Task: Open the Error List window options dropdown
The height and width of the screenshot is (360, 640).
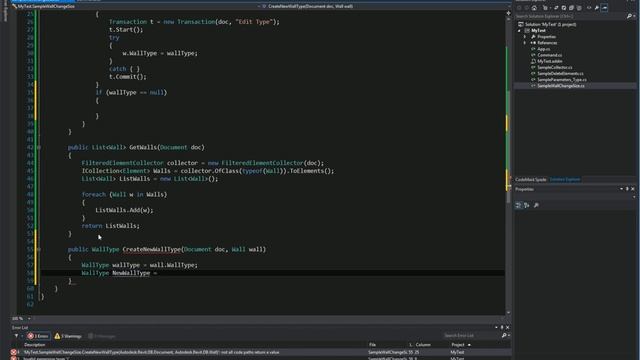Action: click(x=496, y=327)
